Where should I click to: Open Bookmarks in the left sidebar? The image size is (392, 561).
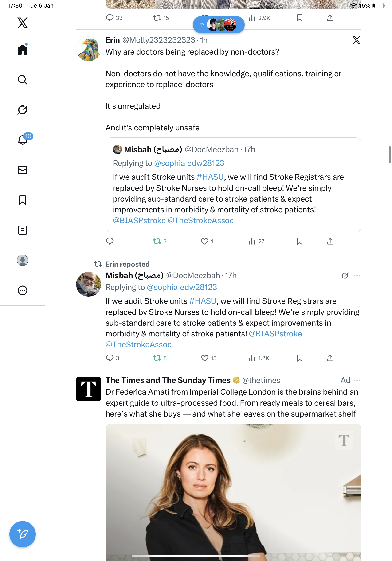(x=23, y=200)
